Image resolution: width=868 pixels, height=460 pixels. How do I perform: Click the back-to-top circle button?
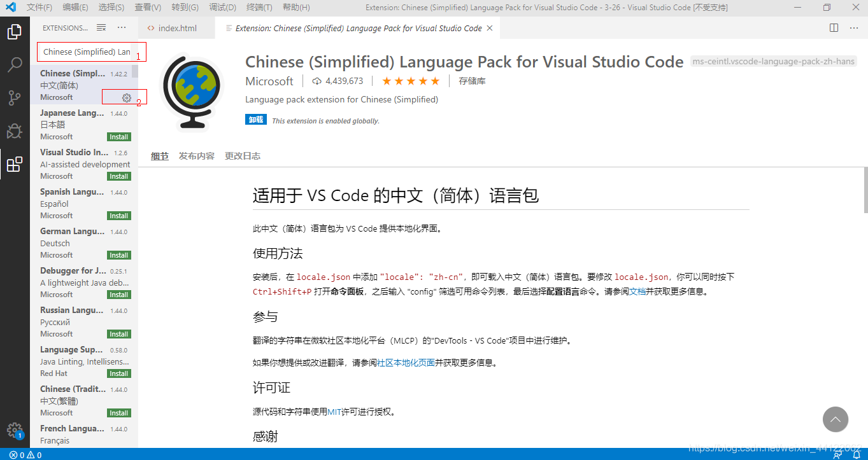pyautogui.click(x=836, y=419)
